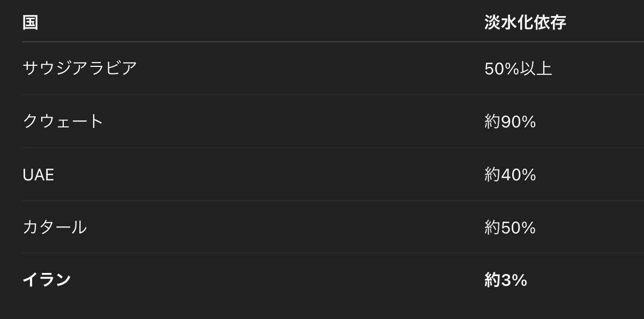Click the 国 column header

tap(30, 22)
